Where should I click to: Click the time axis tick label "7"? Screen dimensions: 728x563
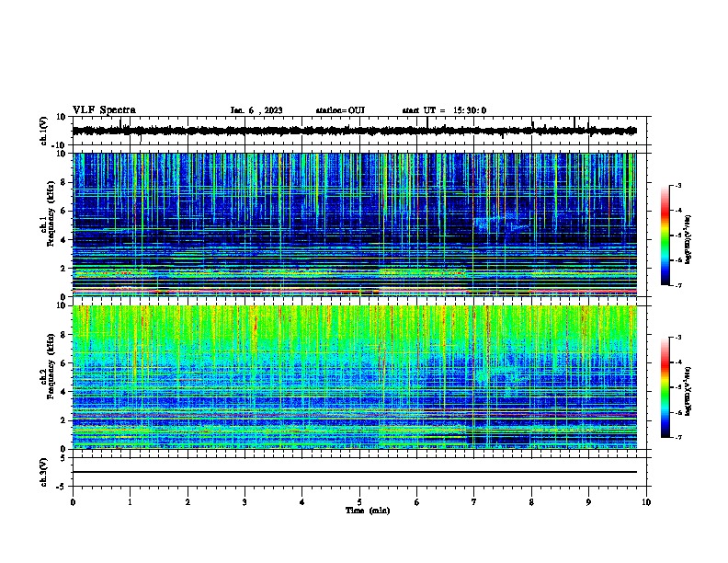click(474, 502)
